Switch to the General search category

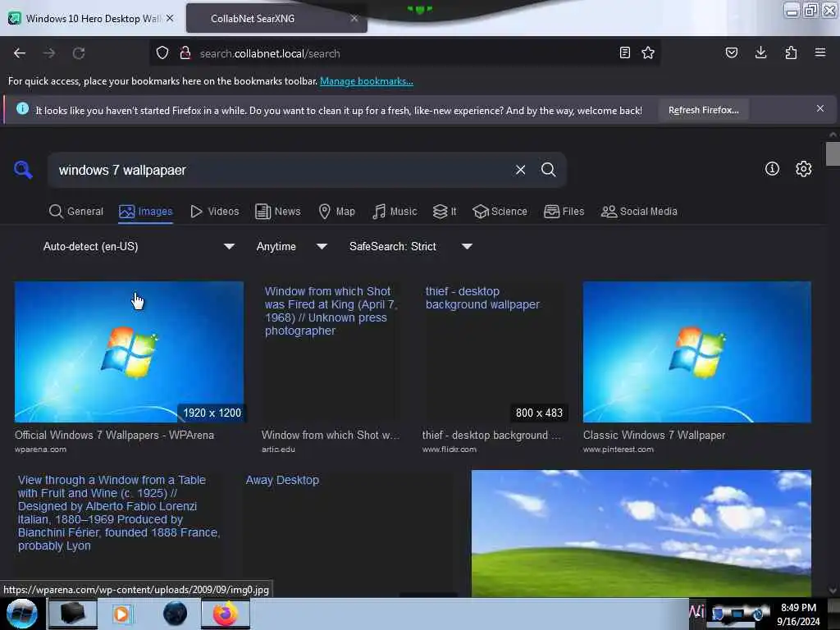pos(76,211)
